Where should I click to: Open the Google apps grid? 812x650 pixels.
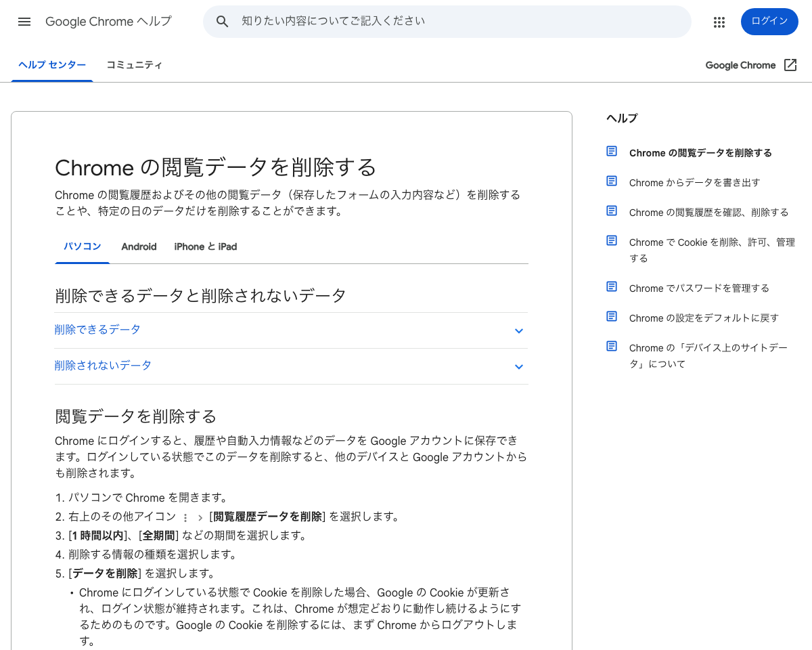click(719, 22)
